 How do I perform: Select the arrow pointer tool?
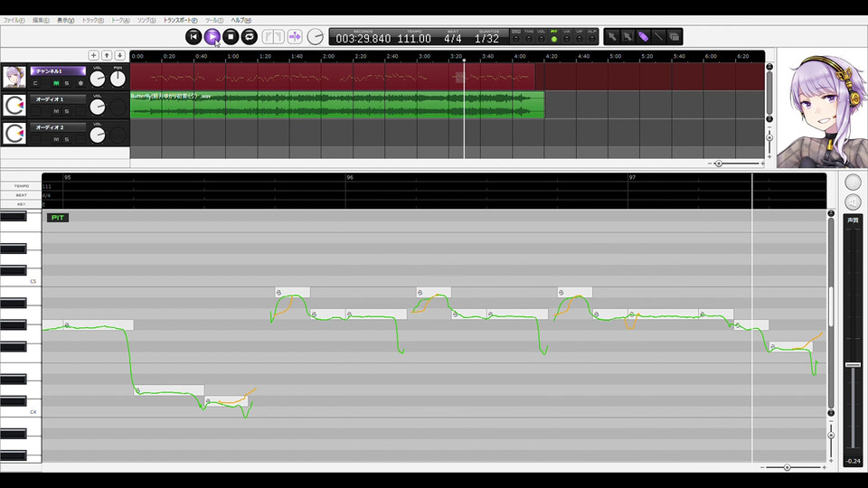pyautogui.click(x=612, y=36)
